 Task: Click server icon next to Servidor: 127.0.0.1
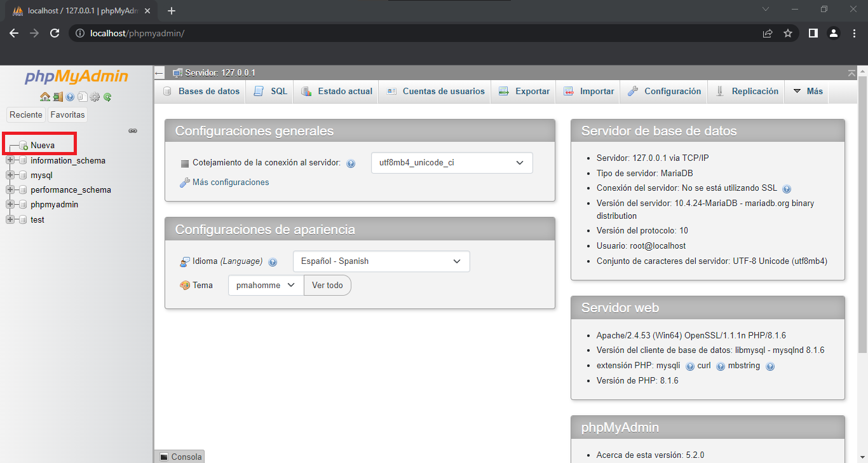(177, 73)
